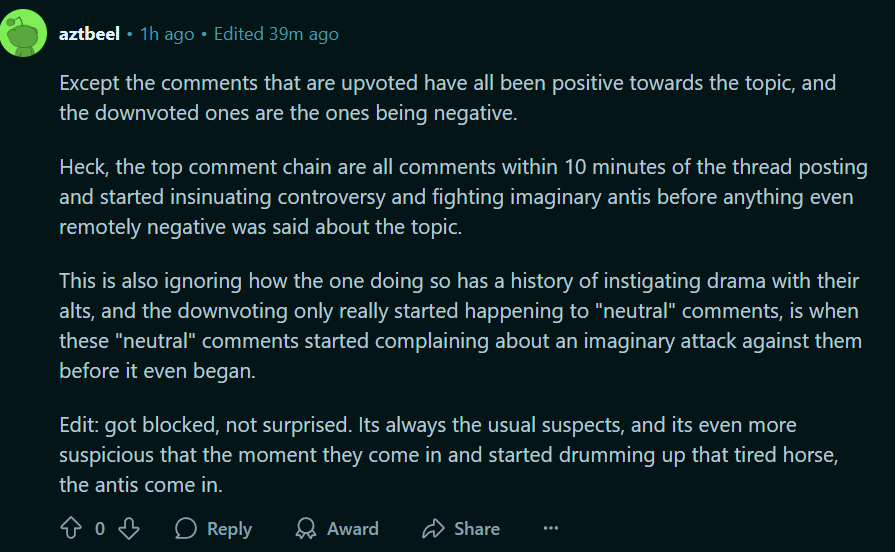
Task: Click the Share arrow icon
Action: pyautogui.click(x=433, y=528)
